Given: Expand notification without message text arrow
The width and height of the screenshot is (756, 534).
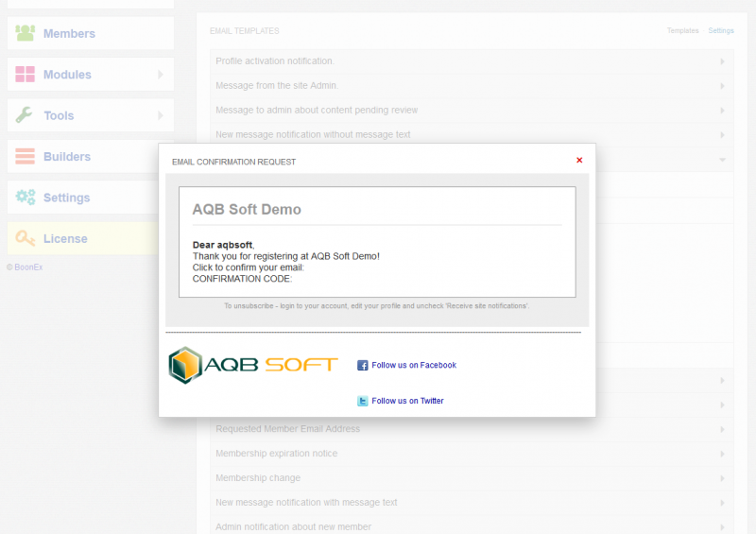Looking at the screenshot, I should [x=722, y=135].
